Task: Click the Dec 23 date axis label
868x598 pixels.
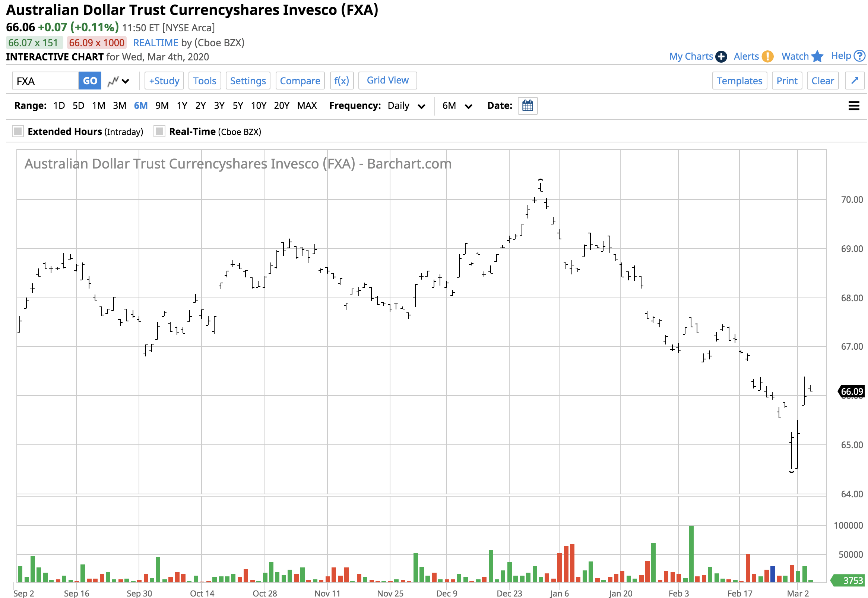Action: tap(509, 593)
